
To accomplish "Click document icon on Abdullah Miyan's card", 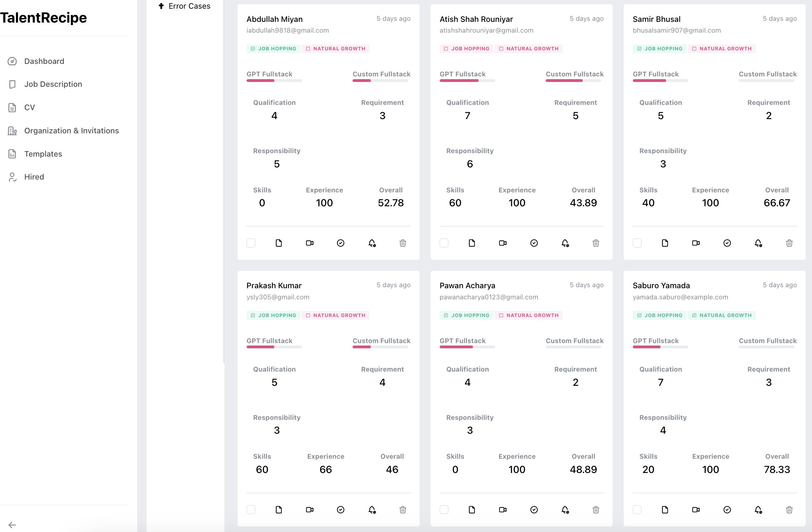I will tap(279, 243).
